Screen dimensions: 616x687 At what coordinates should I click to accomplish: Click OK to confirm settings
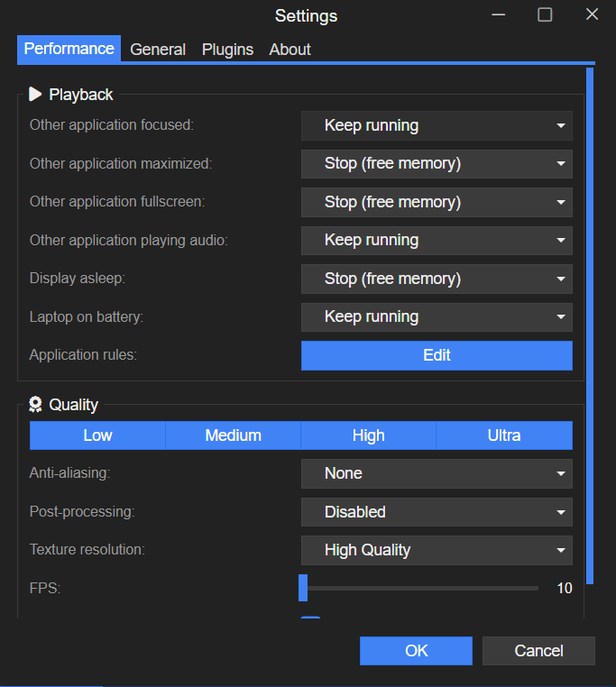pos(416,651)
